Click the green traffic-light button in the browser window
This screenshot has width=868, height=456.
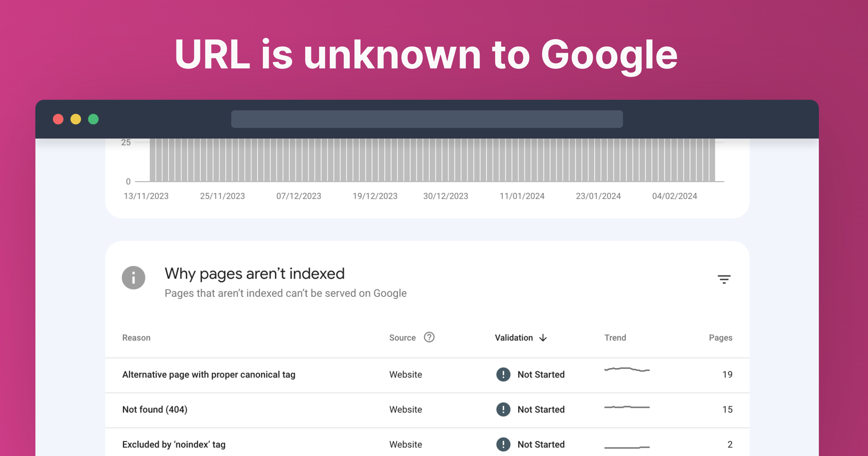[94, 119]
